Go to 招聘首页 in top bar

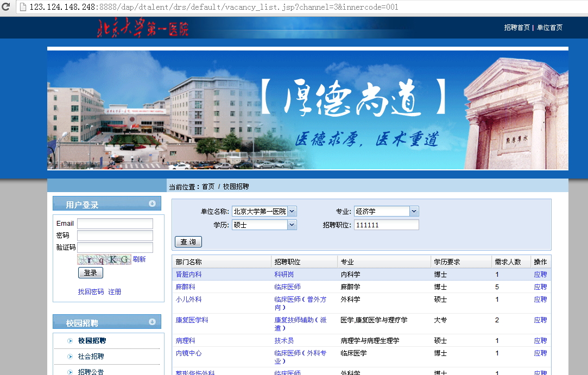pos(517,27)
